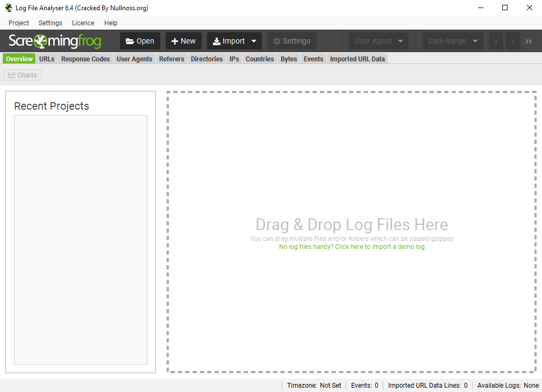
Task: Go to next date range arrow
Action: [x=514, y=41]
